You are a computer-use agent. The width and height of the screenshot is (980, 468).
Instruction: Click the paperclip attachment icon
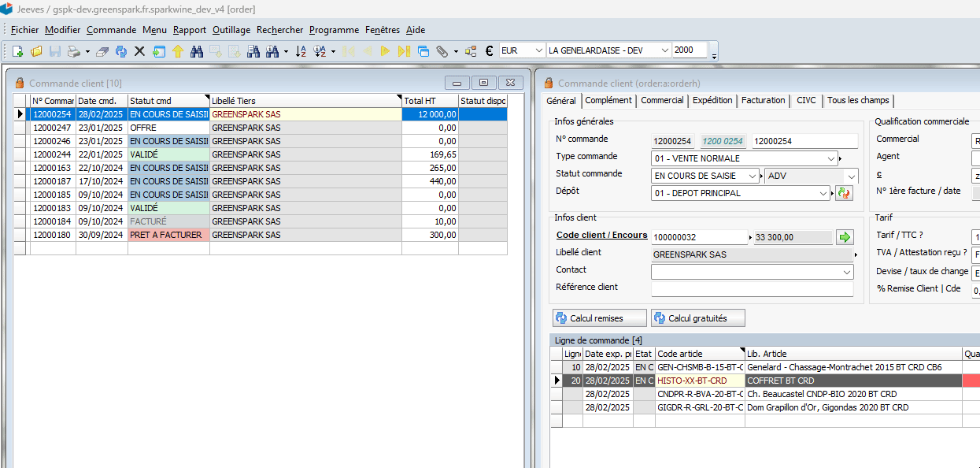coord(442,51)
